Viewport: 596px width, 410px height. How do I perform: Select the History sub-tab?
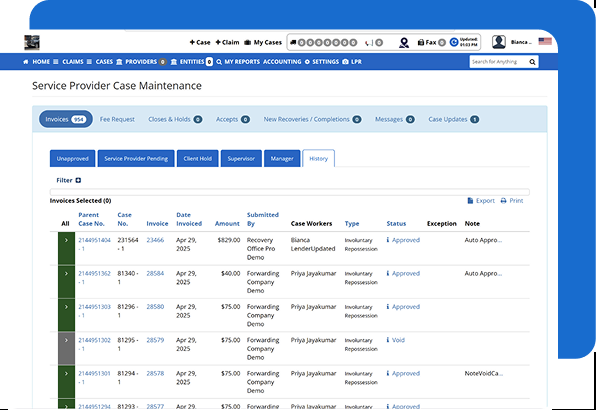click(319, 158)
